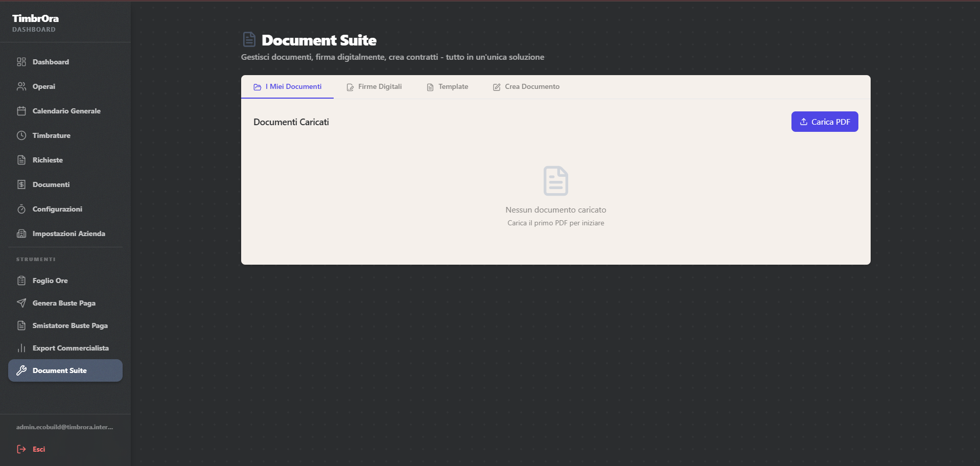Open the Foglio Ore tool
Image resolution: width=980 pixels, height=466 pixels.
click(65, 281)
